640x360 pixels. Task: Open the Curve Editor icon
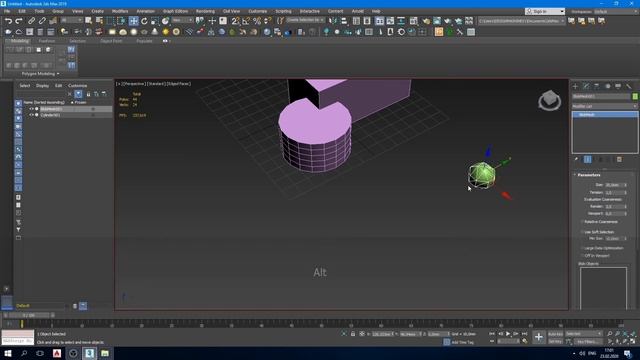click(x=390, y=21)
